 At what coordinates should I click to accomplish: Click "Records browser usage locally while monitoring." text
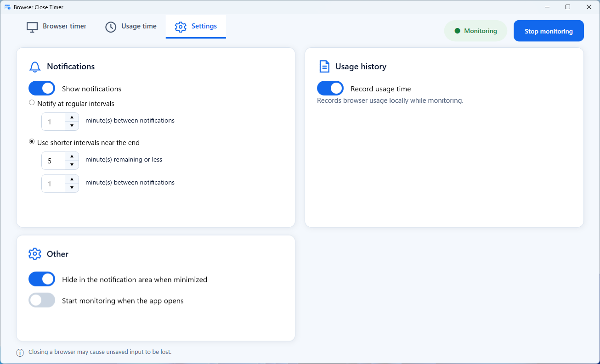pyautogui.click(x=390, y=101)
